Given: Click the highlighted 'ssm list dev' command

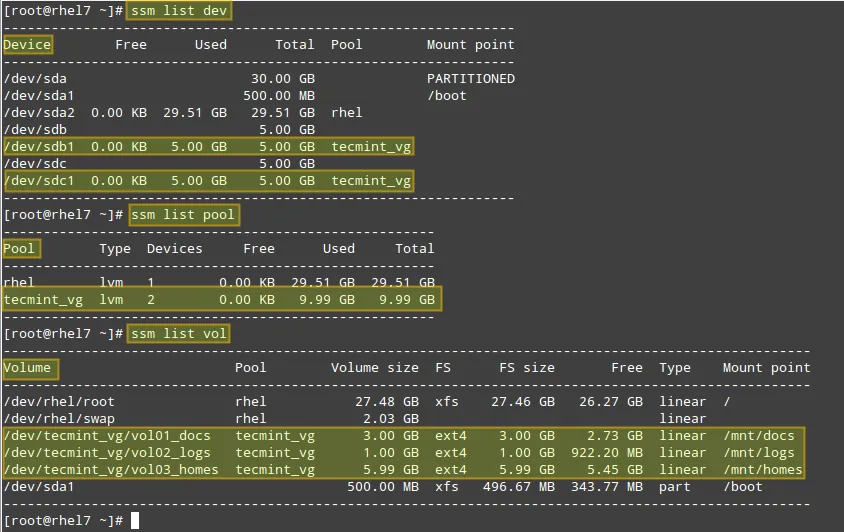Looking at the screenshot, I should 179,11.
